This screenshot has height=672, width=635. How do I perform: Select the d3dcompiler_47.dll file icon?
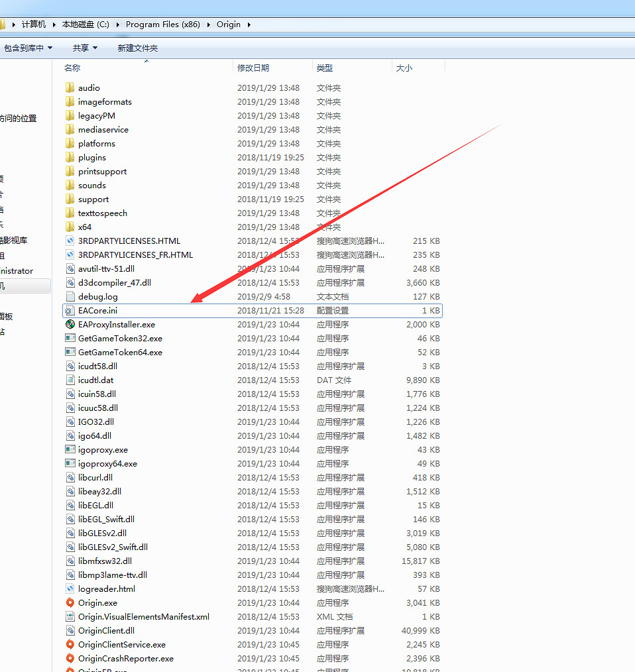pos(70,282)
